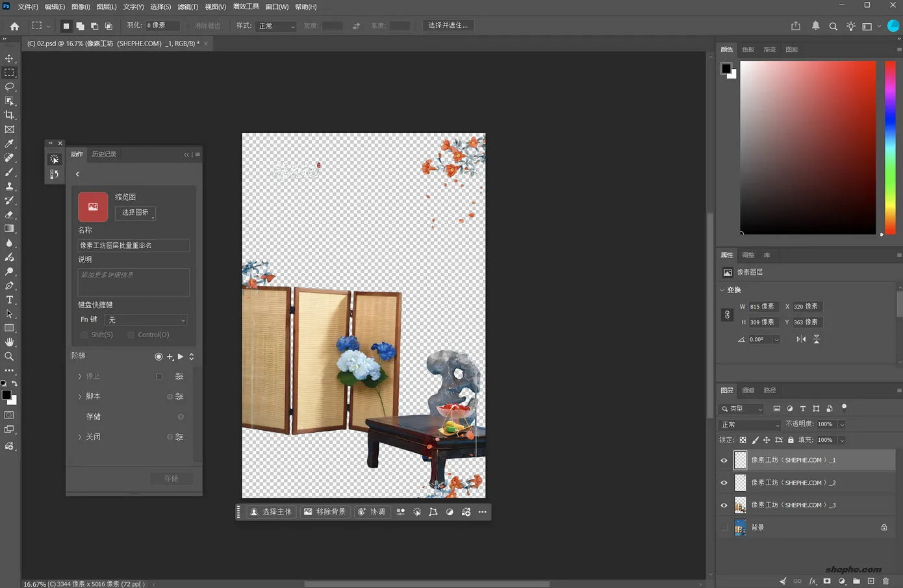Select the Gradient tool
The height and width of the screenshot is (588, 903).
(9, 229)
